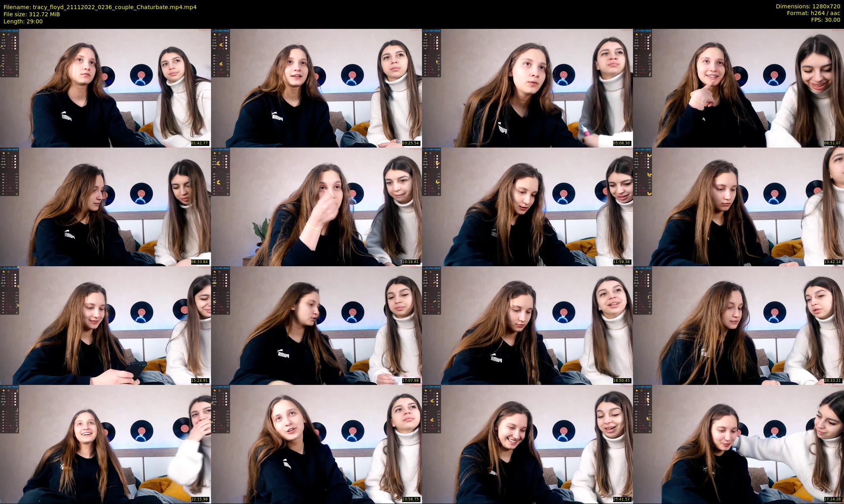Open the thumbnail at 05:08.30
The height and width of the screenshot is (504, 844).
point(527,88)
